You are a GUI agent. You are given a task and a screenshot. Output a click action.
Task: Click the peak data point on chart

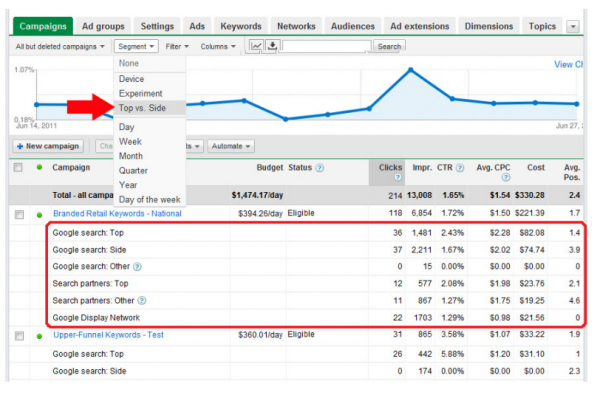(x=411, y=70)
